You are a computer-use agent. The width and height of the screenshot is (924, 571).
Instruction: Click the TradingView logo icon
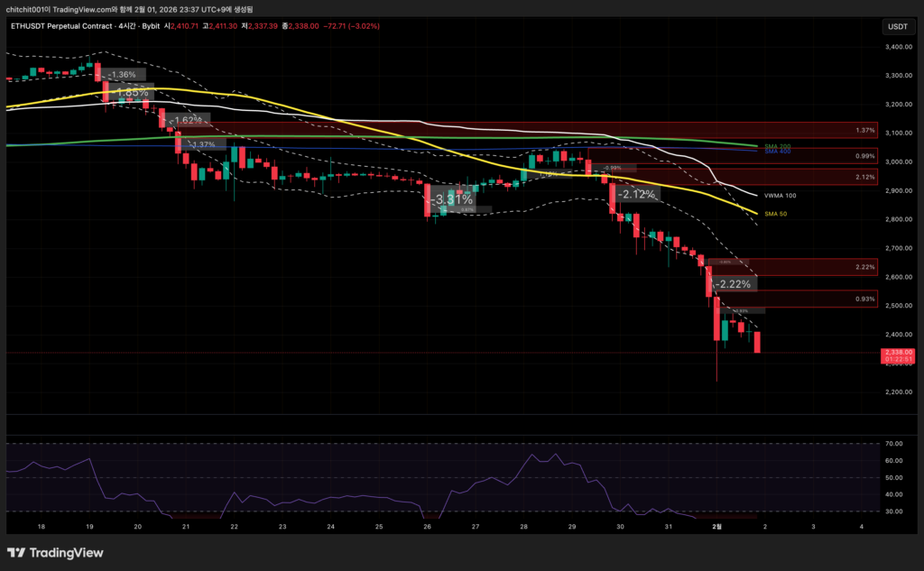point(18,552)
